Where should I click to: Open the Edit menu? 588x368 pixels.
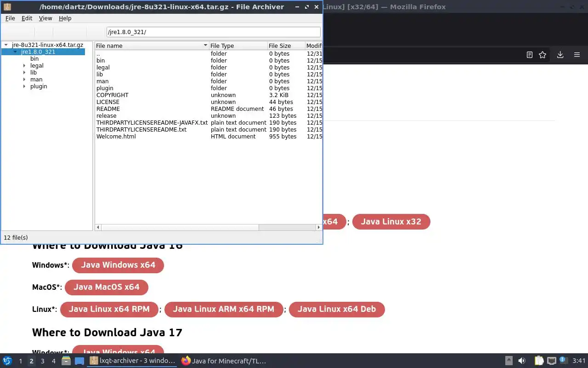[x=27, y=18]
